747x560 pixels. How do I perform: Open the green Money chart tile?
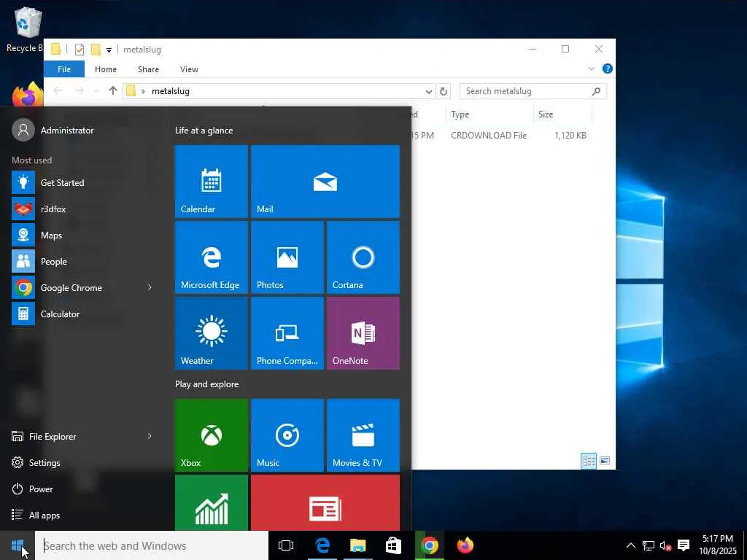pos(212,502)
